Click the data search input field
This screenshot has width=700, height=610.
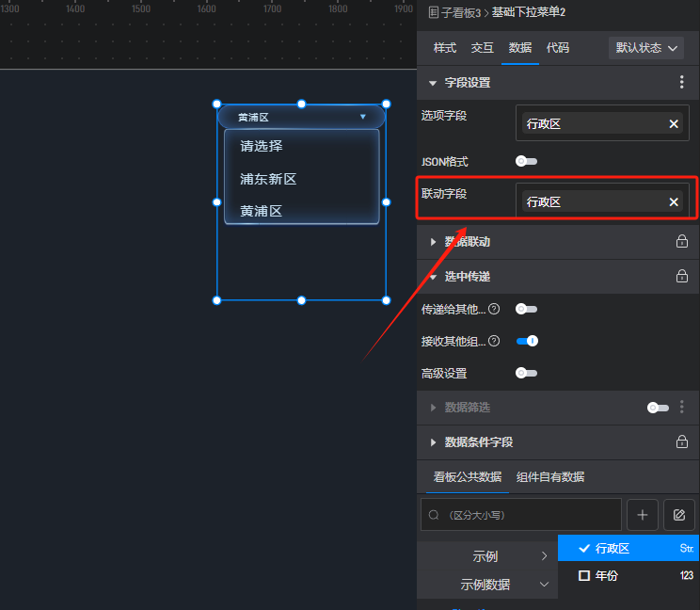521,515
